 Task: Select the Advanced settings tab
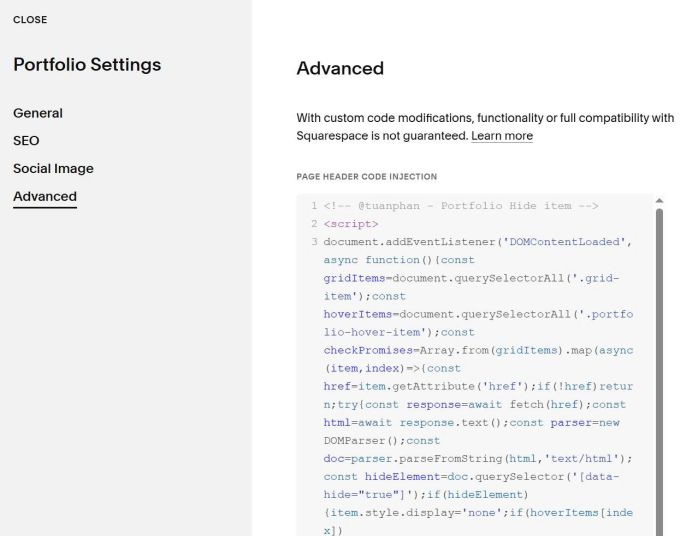45,196
